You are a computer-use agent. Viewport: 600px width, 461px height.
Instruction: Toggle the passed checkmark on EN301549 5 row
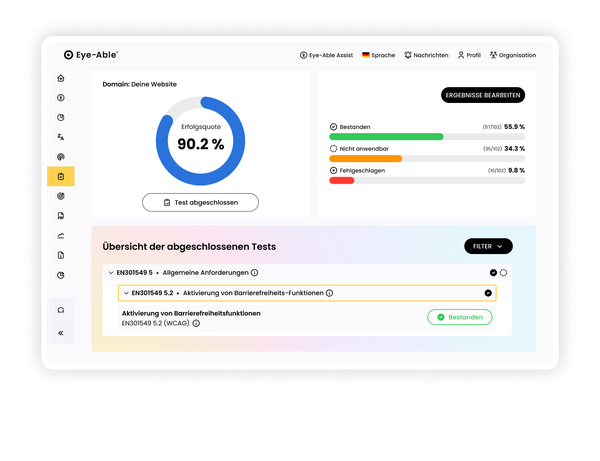493,272
